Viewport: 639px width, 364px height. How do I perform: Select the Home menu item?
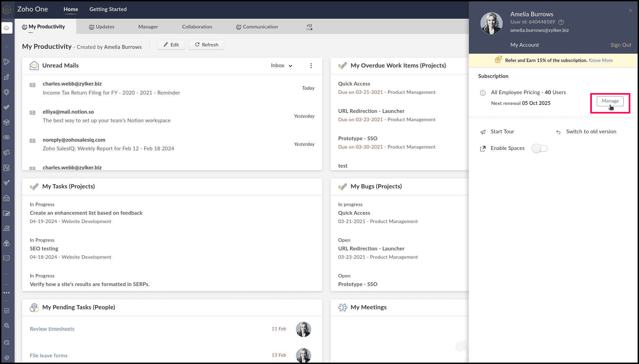[x=71, y=9]
